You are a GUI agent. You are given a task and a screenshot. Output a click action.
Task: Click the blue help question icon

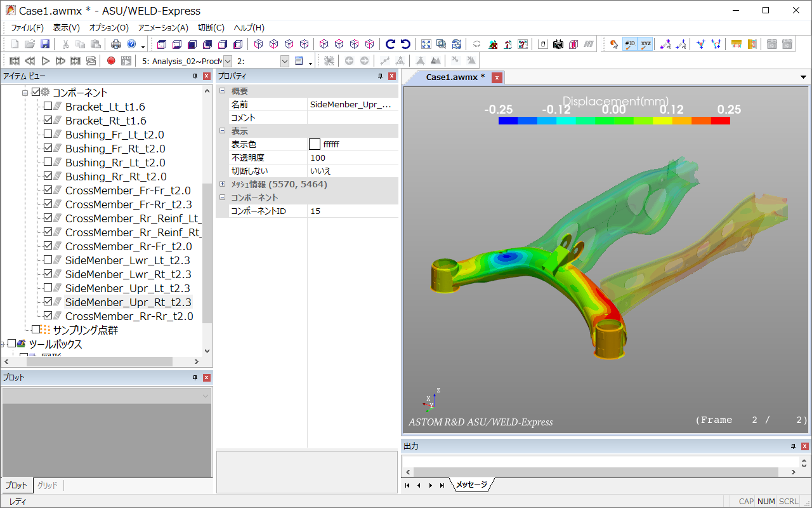coord(131,44)
